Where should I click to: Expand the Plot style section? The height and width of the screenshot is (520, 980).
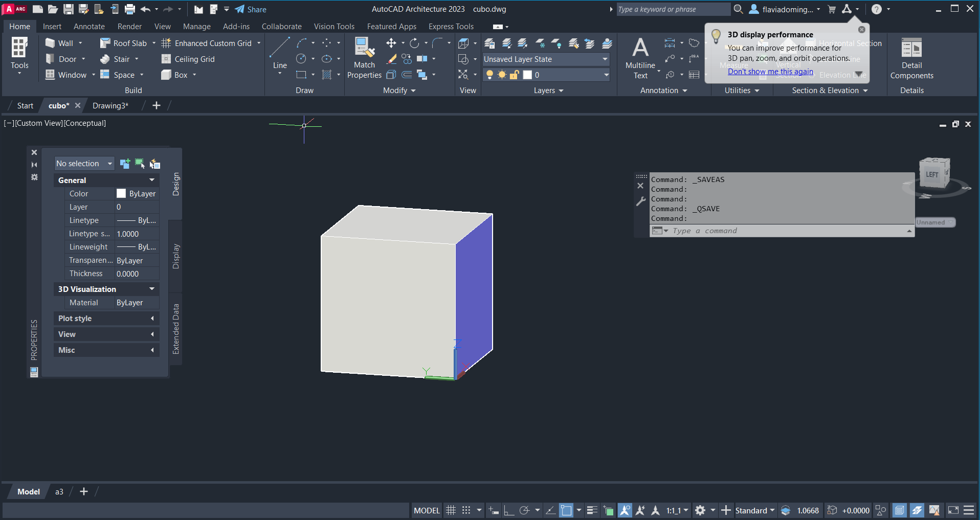(x=106, y=319)
